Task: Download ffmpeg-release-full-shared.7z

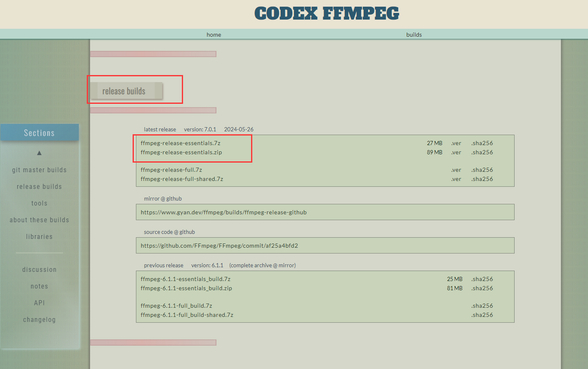Action: 182,179
